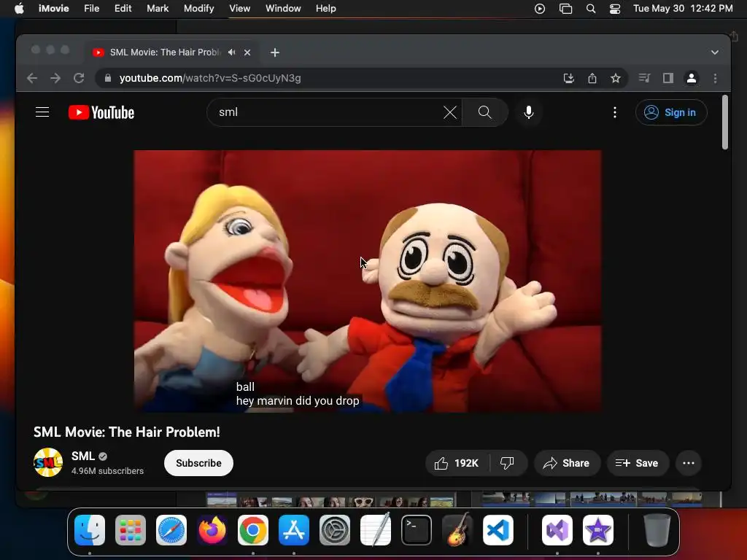Image resolution: width=747 pixels, height=560 pixels.
Task: Open the iMovie menu
Action: pos(53,9)
